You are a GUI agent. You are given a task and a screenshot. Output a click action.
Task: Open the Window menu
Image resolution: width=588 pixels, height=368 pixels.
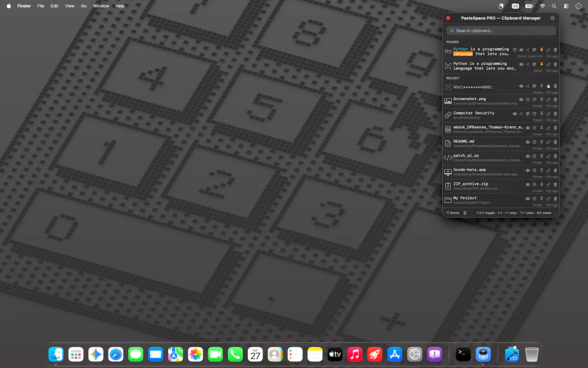click(101, 6)
